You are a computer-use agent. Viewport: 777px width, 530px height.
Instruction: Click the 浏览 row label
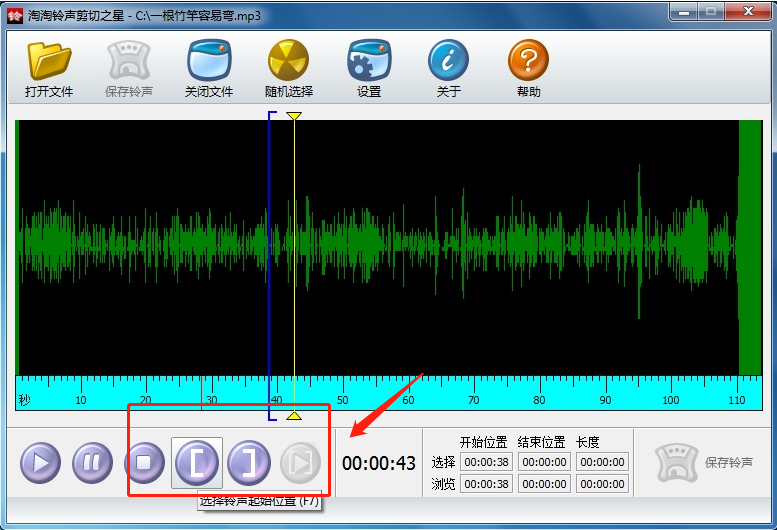(x=443, y=484)
